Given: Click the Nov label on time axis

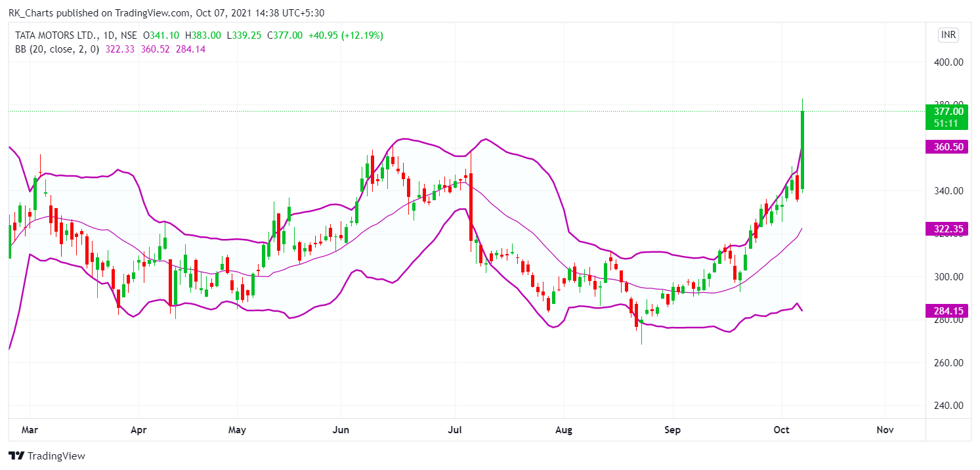Looking at the screenshot, I should (885, 430).
